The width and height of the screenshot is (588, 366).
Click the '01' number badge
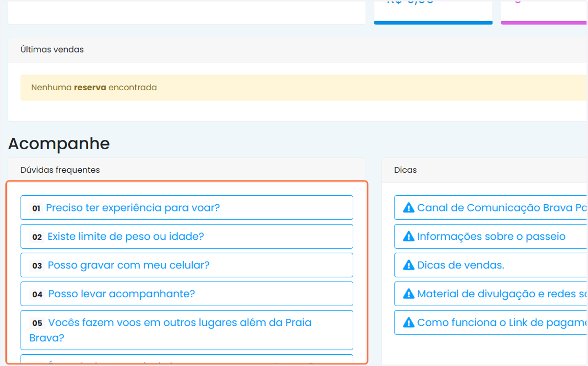click(x=36, y=209)
